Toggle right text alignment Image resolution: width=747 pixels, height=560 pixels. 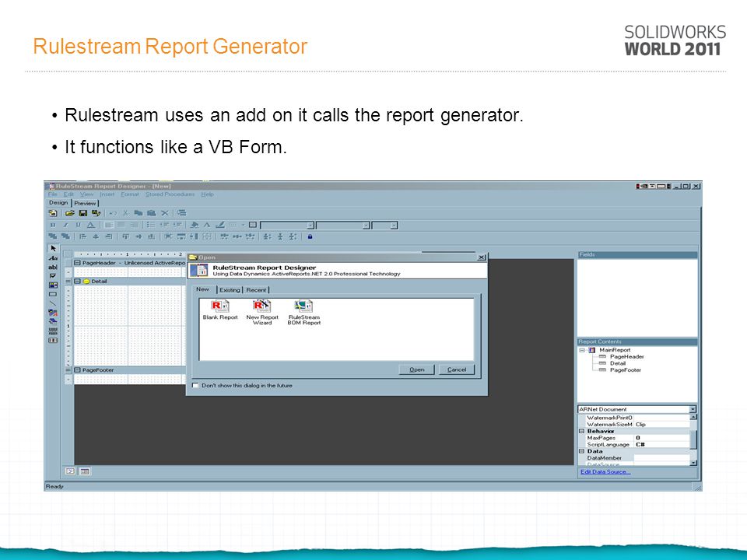click(x=135, y=225)
